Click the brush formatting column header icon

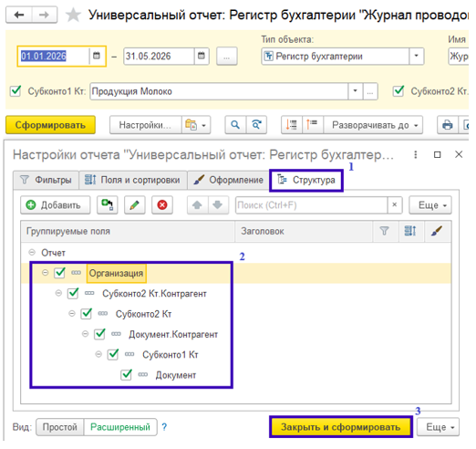point(437,231)
